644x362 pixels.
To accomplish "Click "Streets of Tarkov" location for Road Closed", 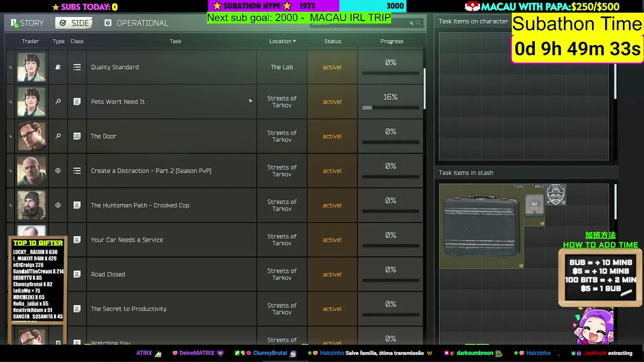I will [282, 275].
